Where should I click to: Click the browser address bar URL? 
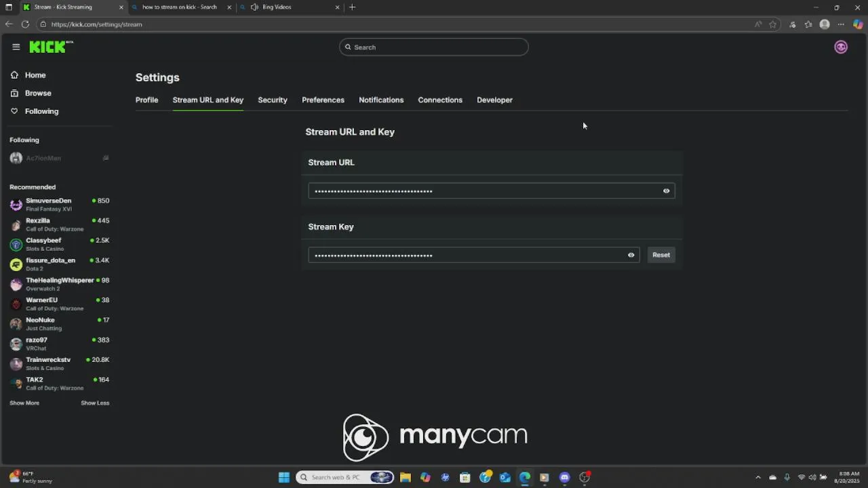click(x=96, y=24)
